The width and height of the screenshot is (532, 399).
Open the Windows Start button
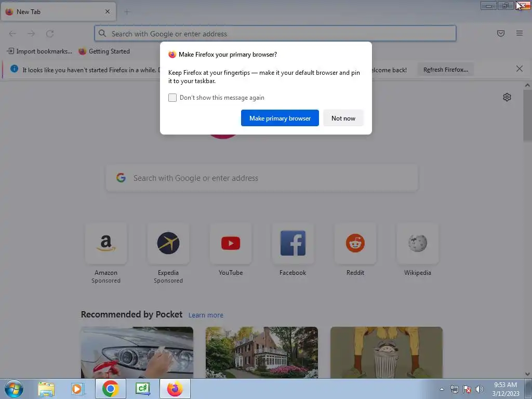coord(14,389)
